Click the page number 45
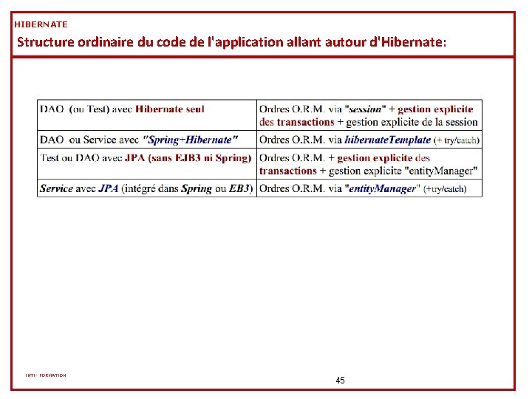 point(340,381)
